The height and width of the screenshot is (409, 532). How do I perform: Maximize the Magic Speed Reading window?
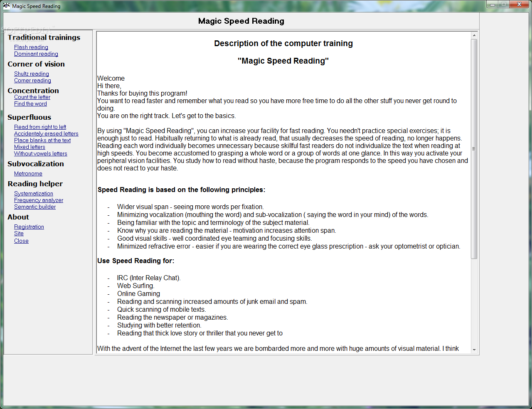[503, 5]
